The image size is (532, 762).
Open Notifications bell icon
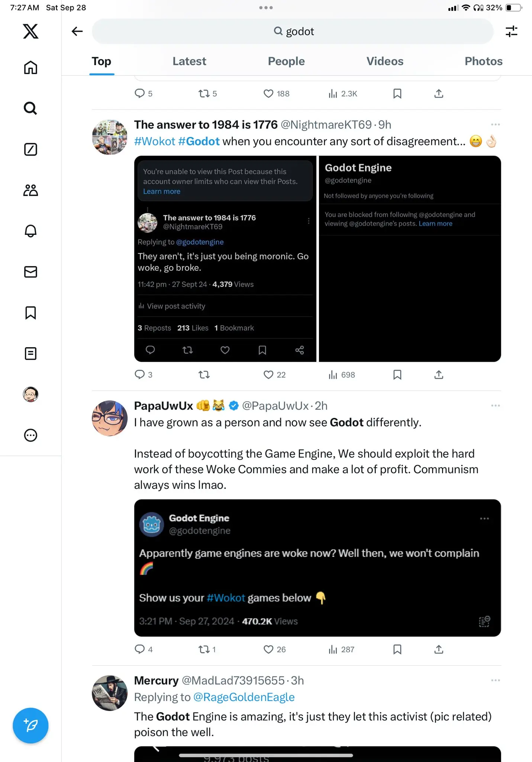[30, 231]
